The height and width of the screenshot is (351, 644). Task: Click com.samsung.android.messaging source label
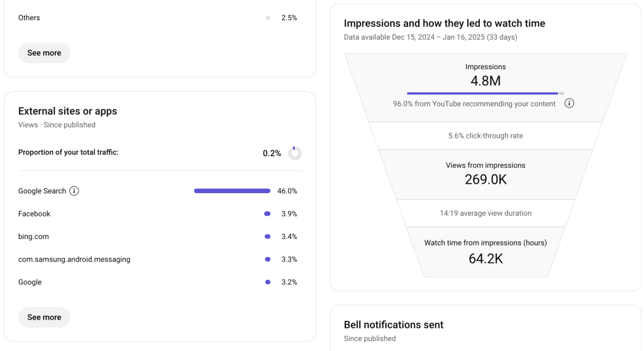(74, 259)
